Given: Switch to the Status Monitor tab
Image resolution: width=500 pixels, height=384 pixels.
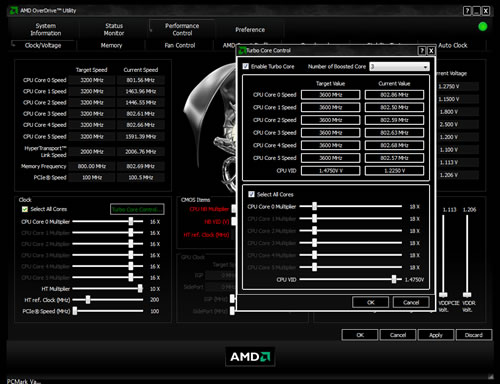Looking at the screenshot, I should click(114, 29).
